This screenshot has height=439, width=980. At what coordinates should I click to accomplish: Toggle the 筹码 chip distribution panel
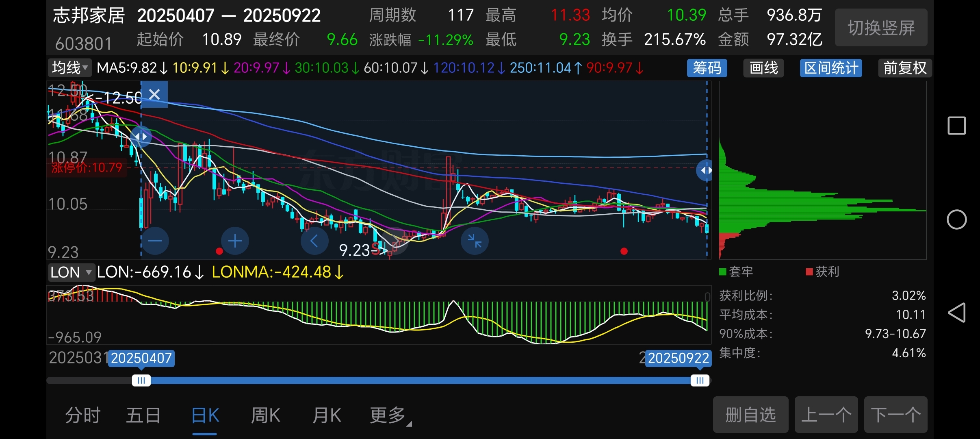point(707,68)
